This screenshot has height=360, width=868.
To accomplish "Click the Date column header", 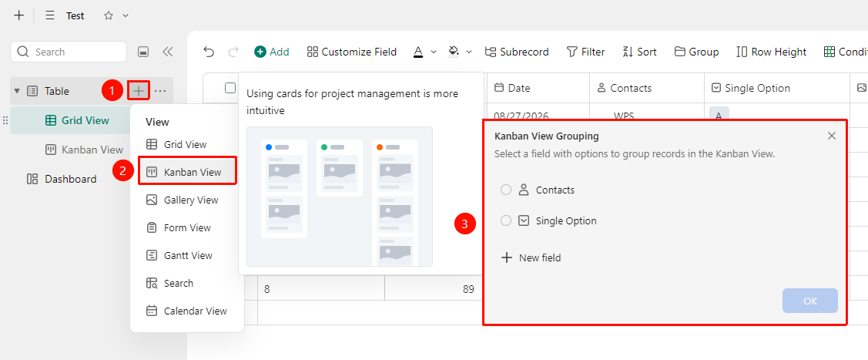I will pyautogui.click(x=538, y=88).
